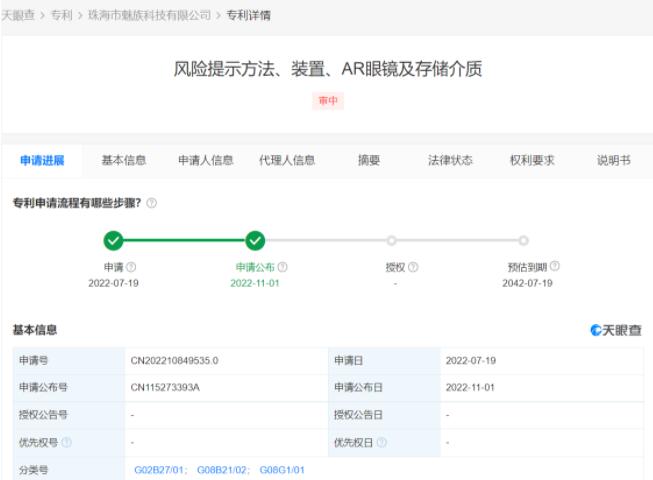653x480 pixels.
Task: Open classification link G02B27/01
Action: [160, 470]
